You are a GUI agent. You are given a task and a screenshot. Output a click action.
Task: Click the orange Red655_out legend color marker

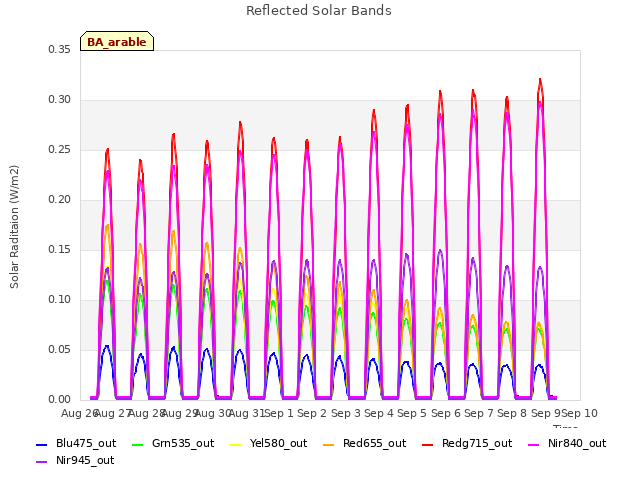tap(329, 444)
